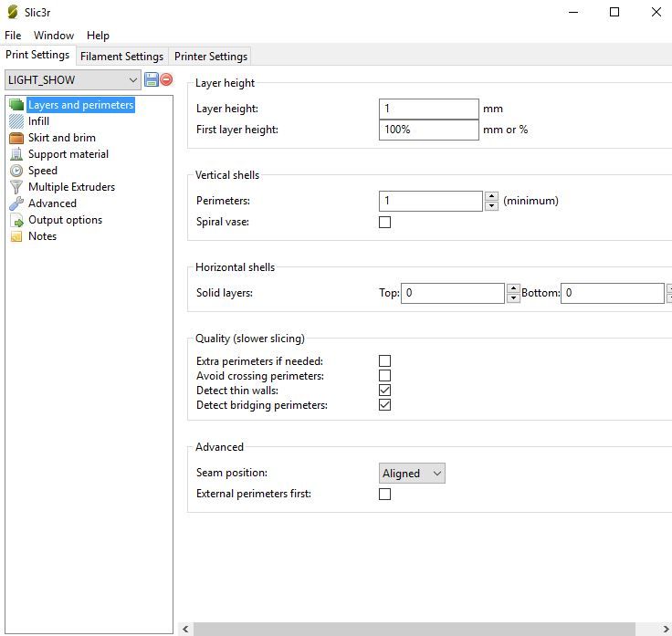Click the Output options page icon
This screenshot has width=672, height=636.
[x=16, y=220]
